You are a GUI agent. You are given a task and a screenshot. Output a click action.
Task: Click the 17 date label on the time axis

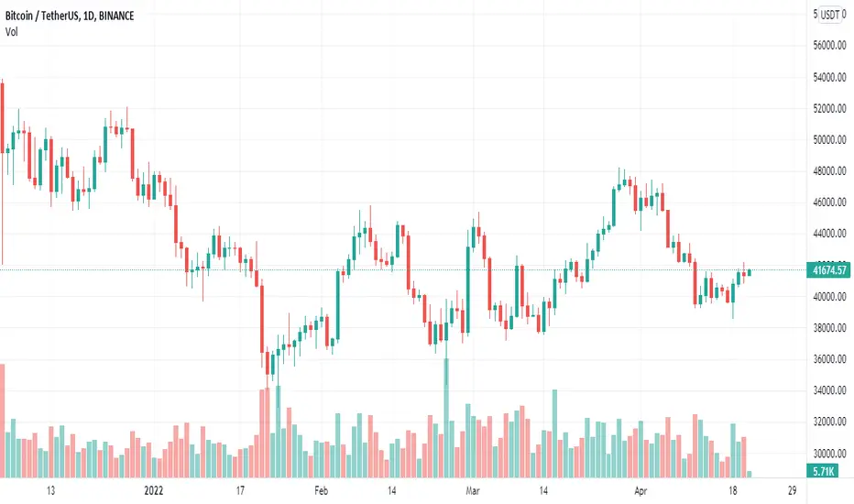click(240, 491)
